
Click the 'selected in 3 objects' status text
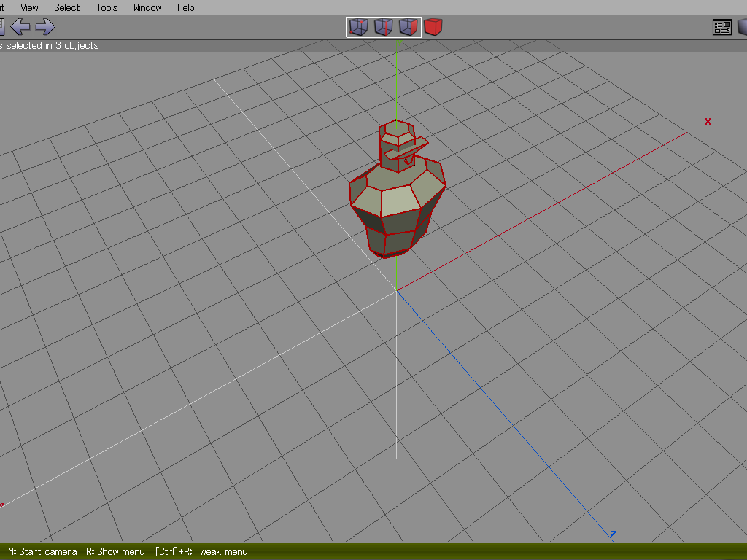[x=53, y=46]
